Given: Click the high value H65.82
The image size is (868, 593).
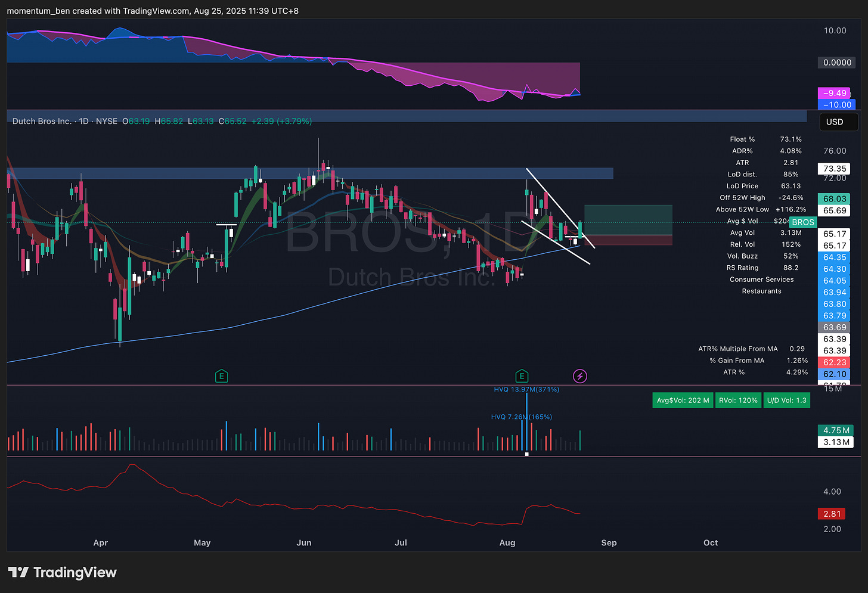Looking at the screenshot, I should click(x=169, y=121).
